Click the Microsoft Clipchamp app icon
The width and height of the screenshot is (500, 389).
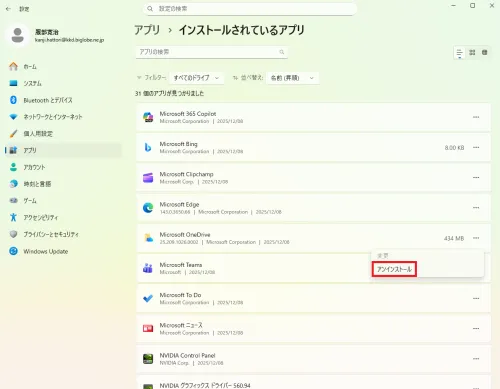(x=148, y=178)
